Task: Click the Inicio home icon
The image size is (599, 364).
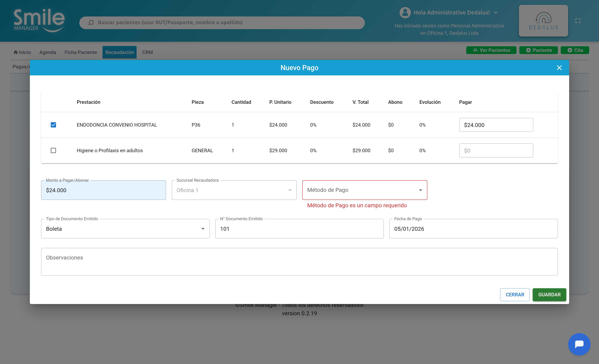Action: click(16, 52)
